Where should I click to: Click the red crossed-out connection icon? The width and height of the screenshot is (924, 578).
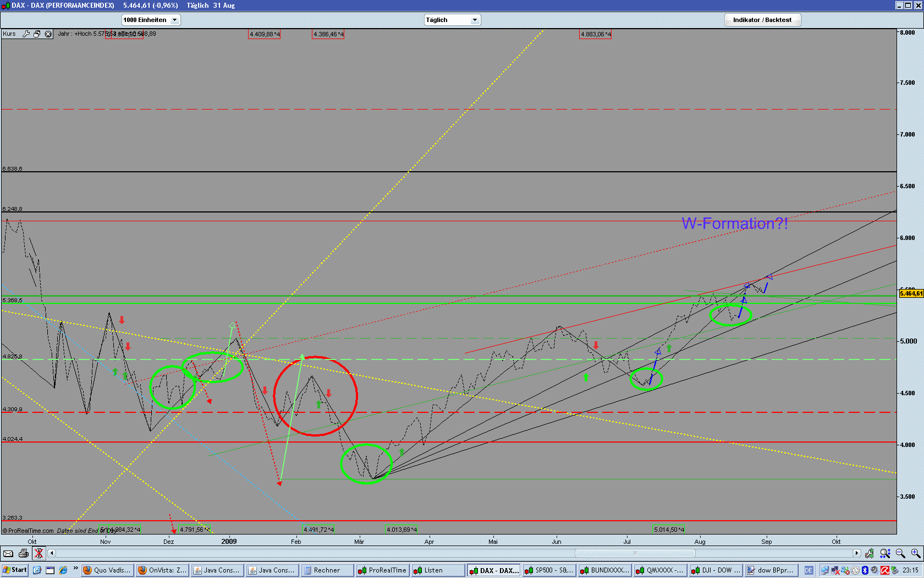pyautogui.click(x=38, y=553)
